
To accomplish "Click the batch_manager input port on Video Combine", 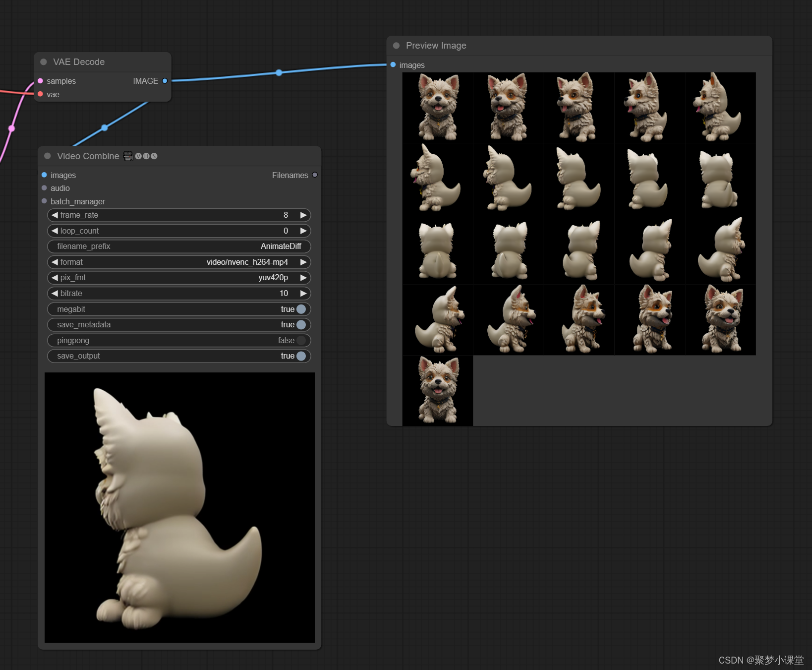I will click(x=44, y=201).
